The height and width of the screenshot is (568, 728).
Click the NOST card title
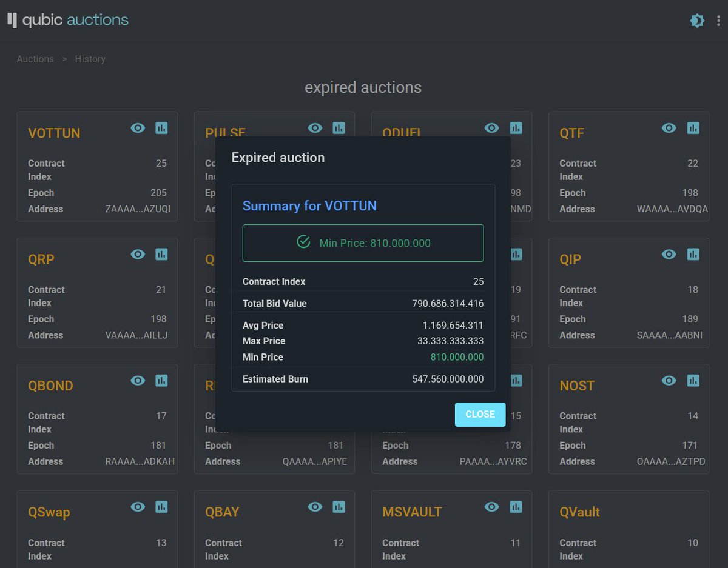[577, 386]
